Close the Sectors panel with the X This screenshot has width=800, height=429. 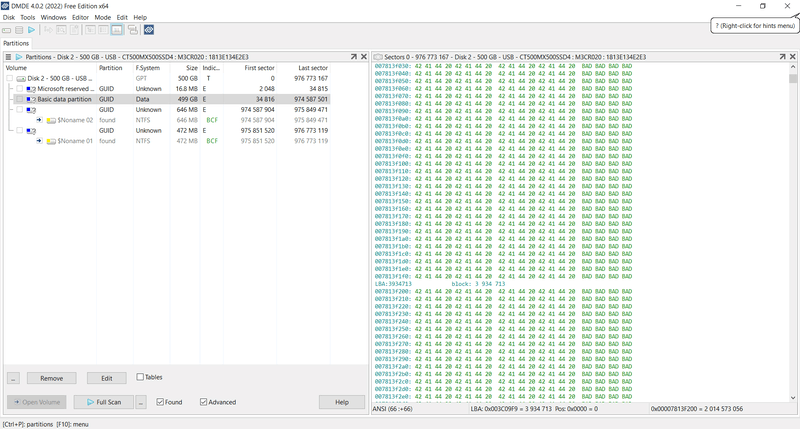[x=792, y=57]
